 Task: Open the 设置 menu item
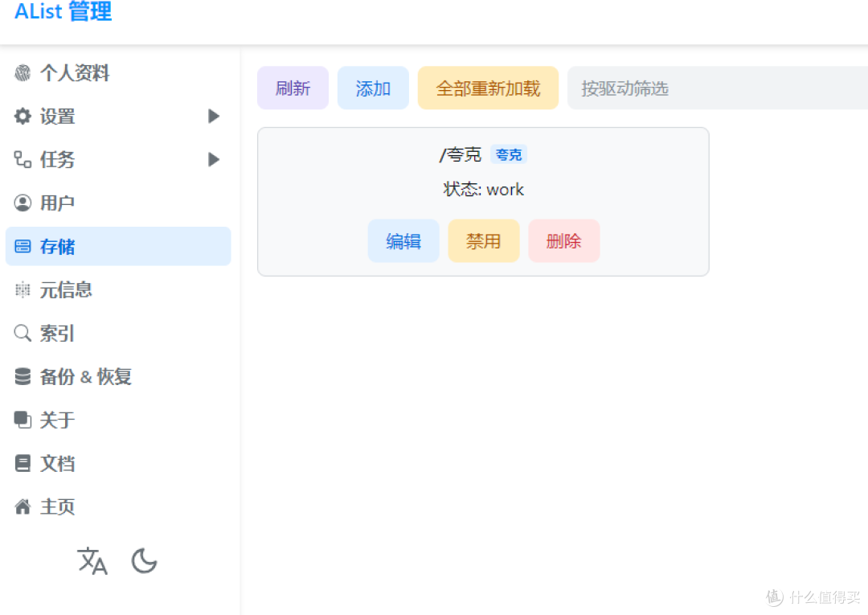[118, 117]
